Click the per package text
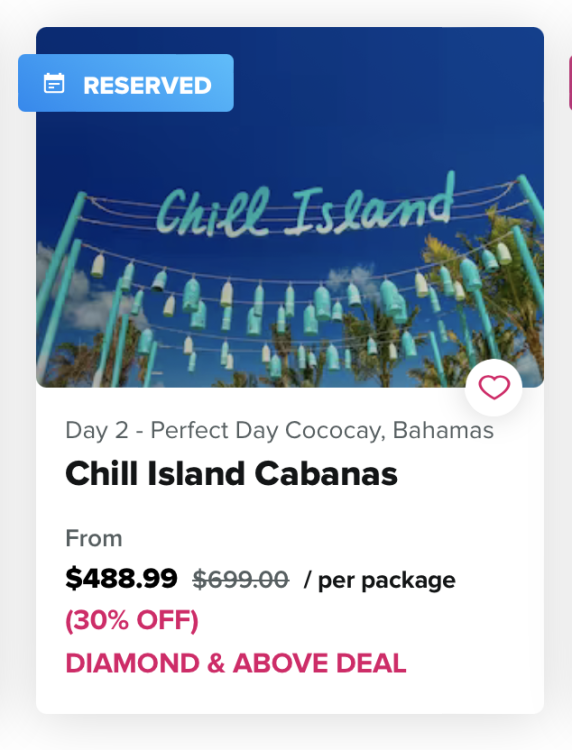 click(380, 581)
